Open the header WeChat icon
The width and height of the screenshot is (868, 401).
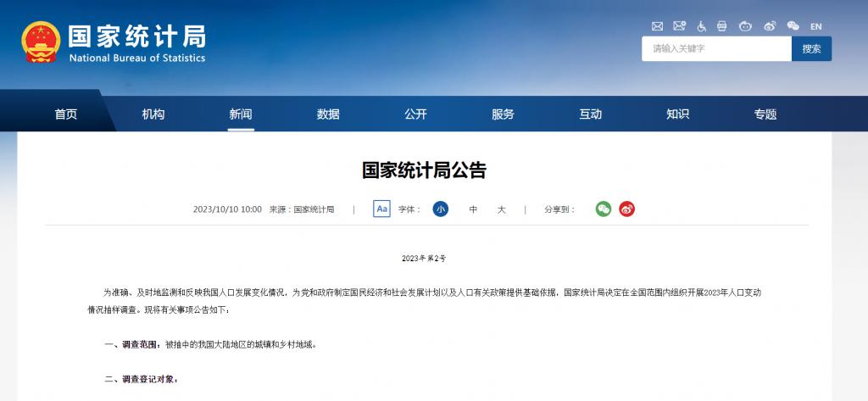793,26
